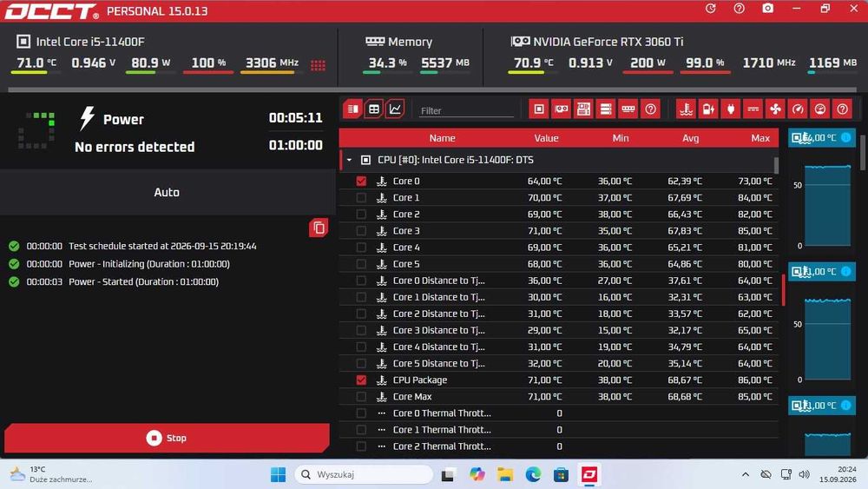The width and height of the screenshot is (868, 489).
Task: Filter sensors by storage drives icon
Action: tap(606, 109)
